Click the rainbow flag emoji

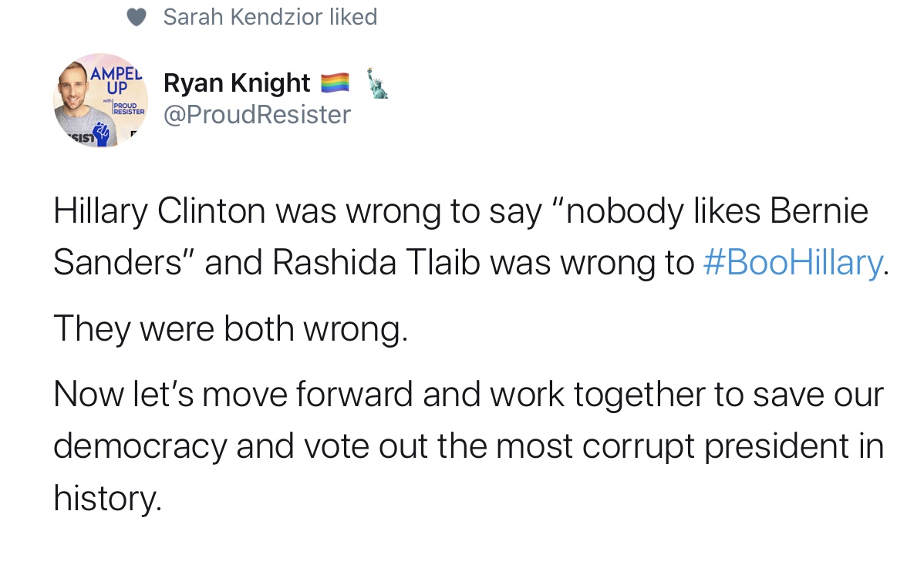tap(335, 83)
